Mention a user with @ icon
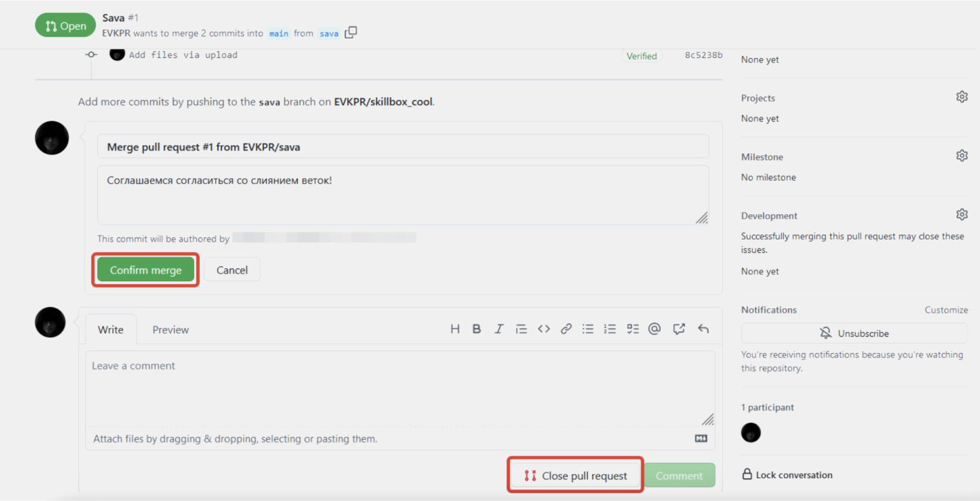Screen dimensions: 980x501 click(x=654, y=329)
